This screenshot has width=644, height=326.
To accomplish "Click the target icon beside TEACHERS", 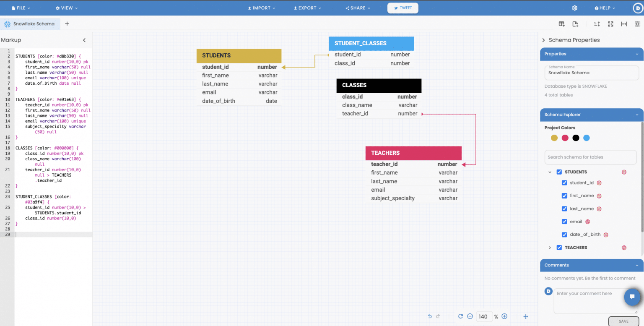I will coord(624,248).
